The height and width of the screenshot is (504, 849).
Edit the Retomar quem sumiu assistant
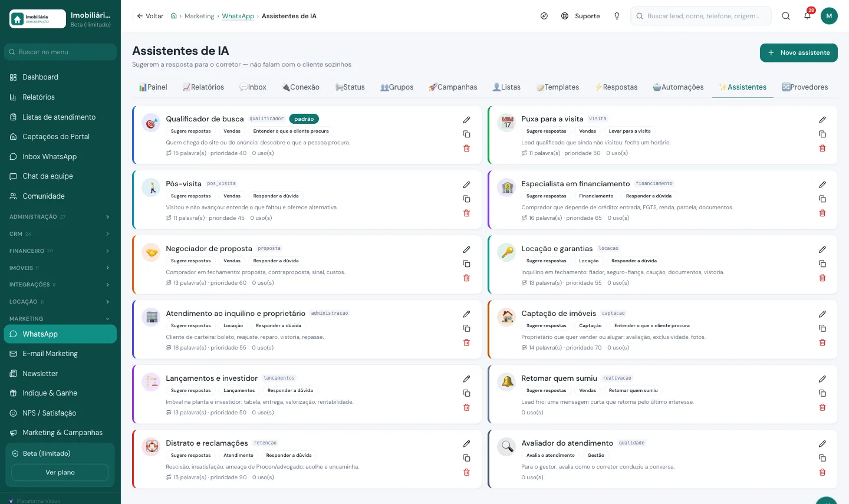click(822, 379)
